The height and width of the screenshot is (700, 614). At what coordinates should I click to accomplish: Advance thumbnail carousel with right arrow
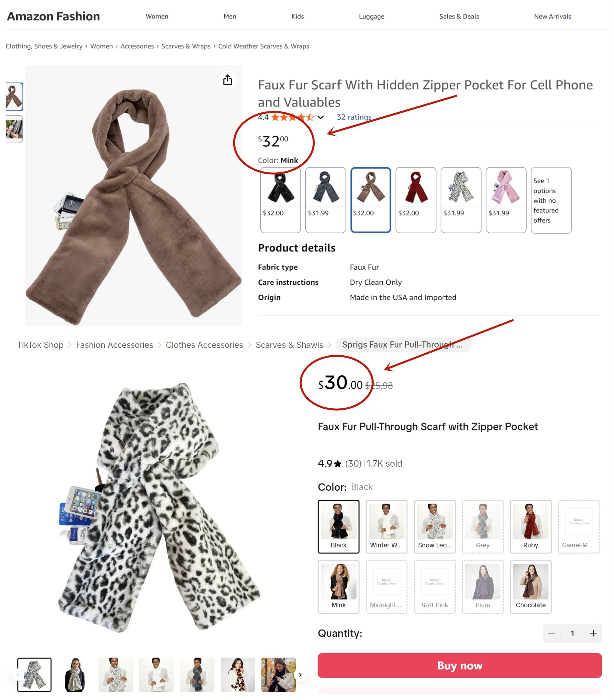click(300, 675)
